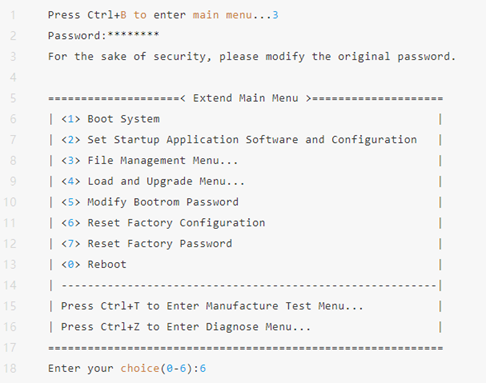Viewport: 486px width, 383px height.
Task: Click the dashed separator line in menu
Action: click(249, 286)
